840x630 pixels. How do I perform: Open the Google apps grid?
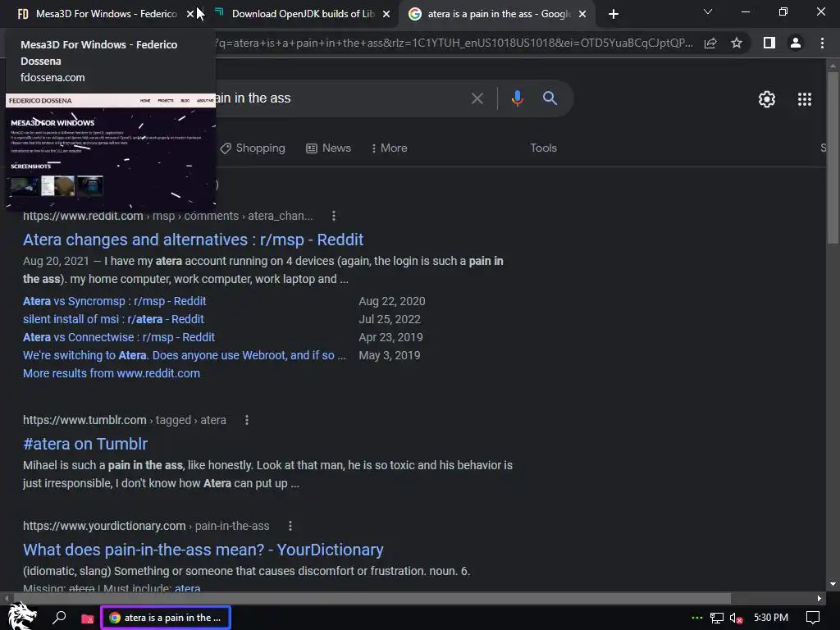[804, 99]
